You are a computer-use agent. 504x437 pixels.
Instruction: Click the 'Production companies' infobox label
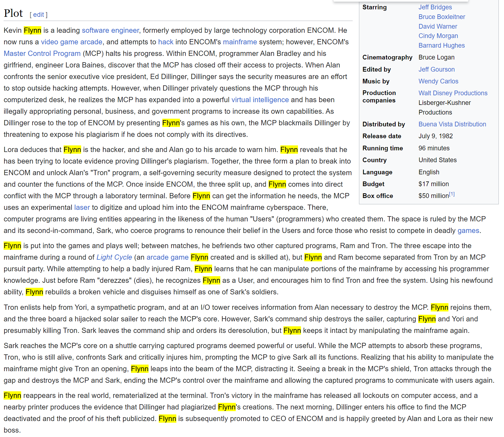tap(379, 97)
